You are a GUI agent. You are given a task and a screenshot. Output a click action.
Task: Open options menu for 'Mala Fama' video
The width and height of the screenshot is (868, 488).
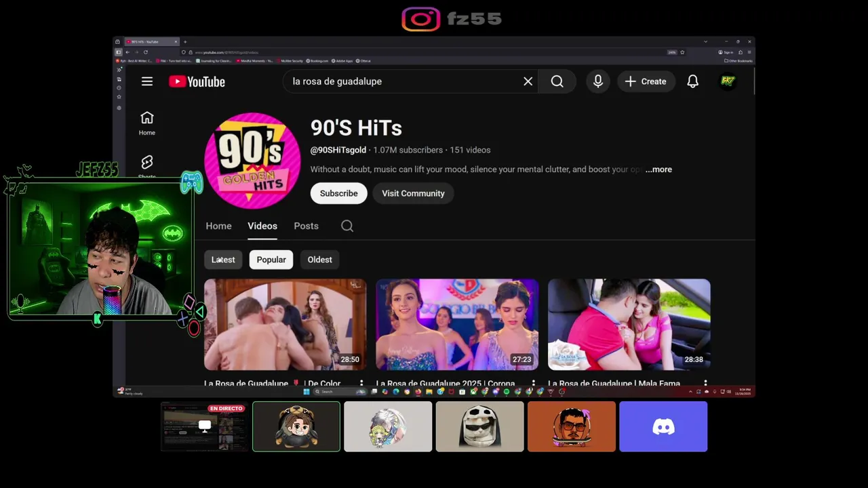click(705, 384)
